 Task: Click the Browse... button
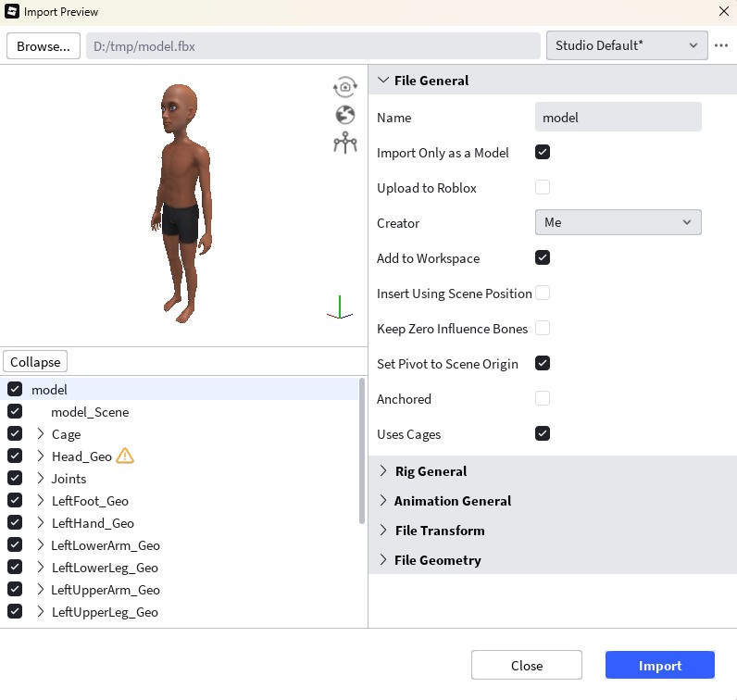coord(43,46)
